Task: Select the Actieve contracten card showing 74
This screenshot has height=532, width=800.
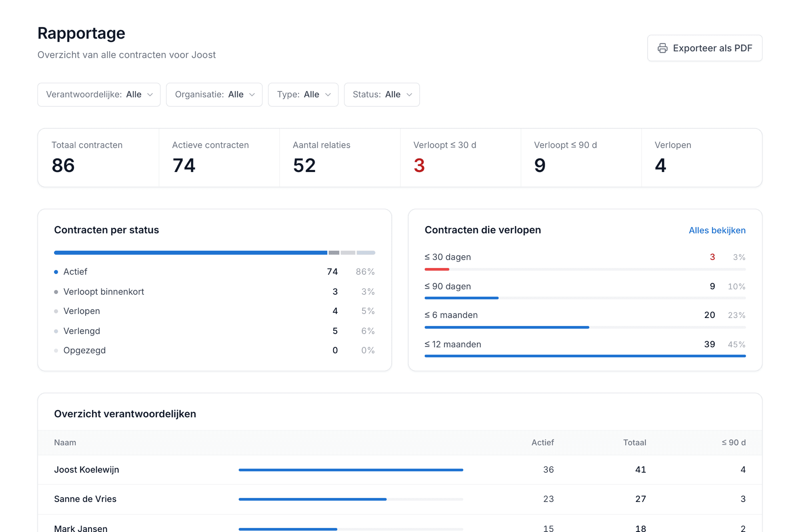Action: 219,158
